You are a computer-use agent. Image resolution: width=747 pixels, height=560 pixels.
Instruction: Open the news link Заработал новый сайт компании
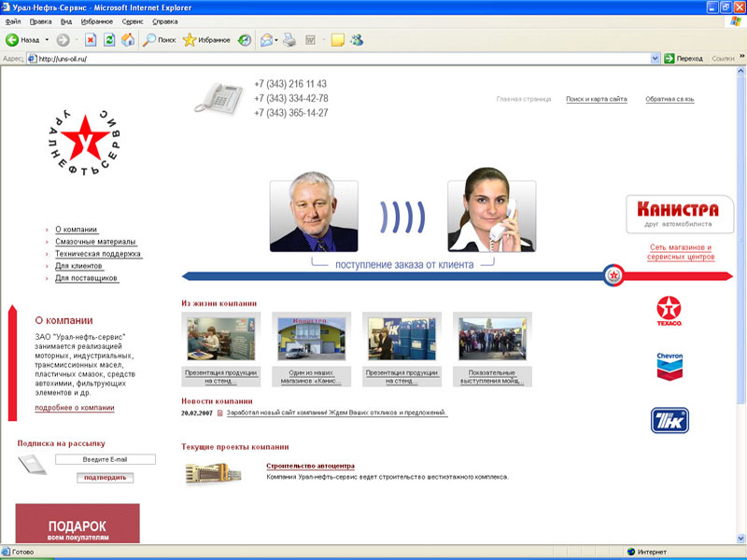336,413
